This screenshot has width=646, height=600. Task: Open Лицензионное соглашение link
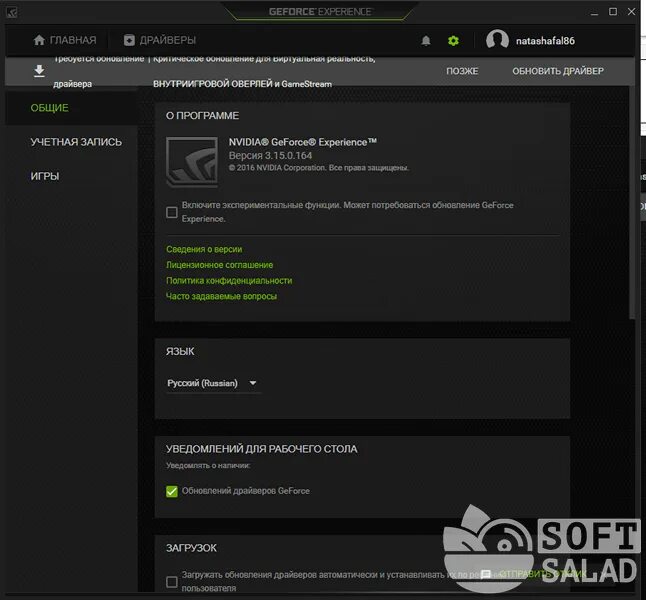pyautogui.click(x=219, y=265)
